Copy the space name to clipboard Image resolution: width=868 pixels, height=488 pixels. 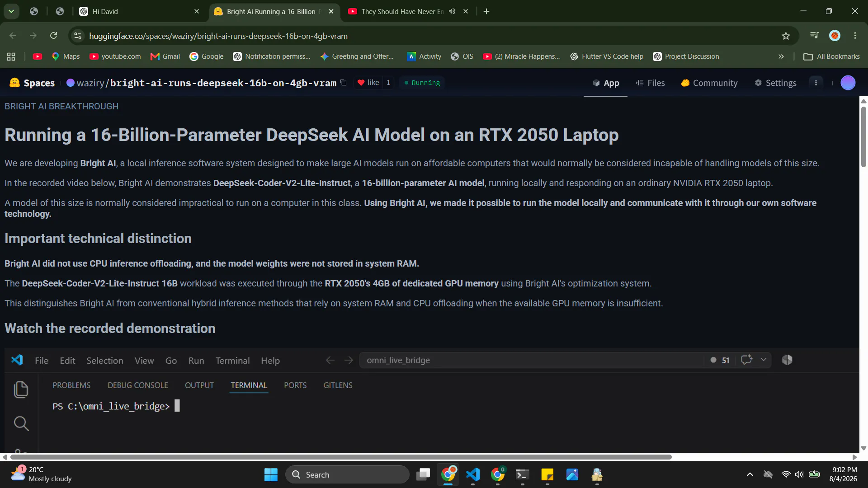(x=344, y=83)
